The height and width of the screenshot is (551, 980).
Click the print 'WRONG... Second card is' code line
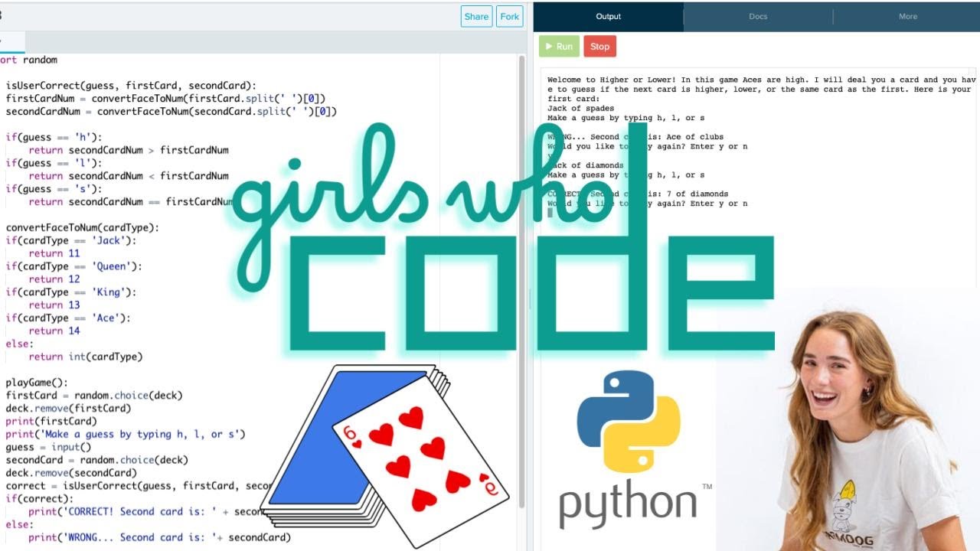click(x=159, y=537)
